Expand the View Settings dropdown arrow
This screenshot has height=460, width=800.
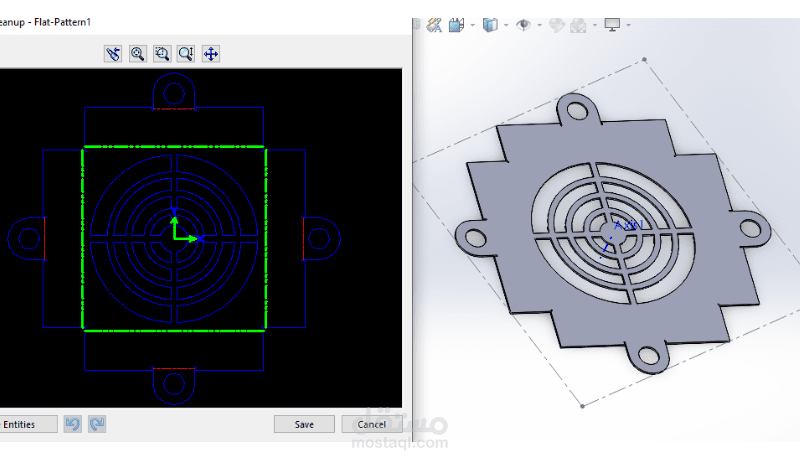tap(629, 25)
